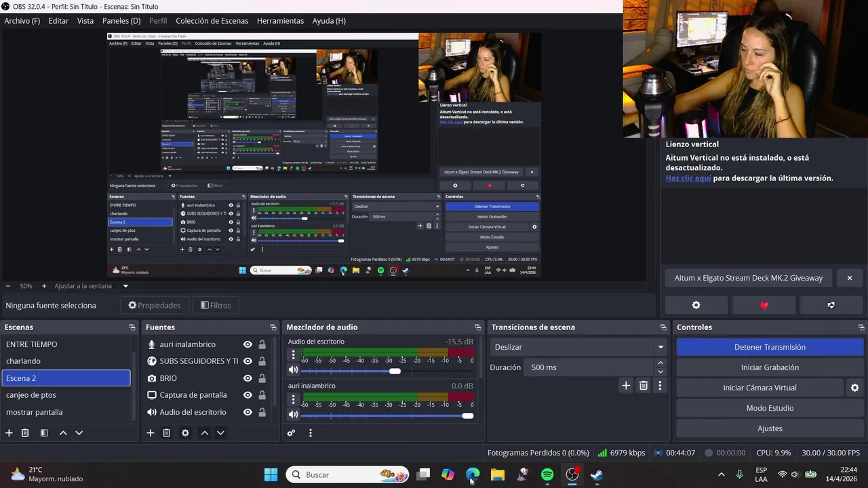The width and height of the screenshot is (868, 488).
Task: Move source up arrow in Fuentes panel
Action: (204, 433)
